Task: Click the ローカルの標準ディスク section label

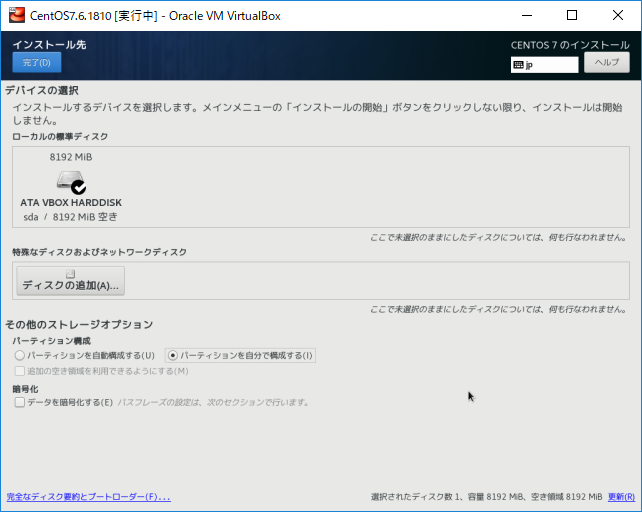Action: [x=60, y=136]
